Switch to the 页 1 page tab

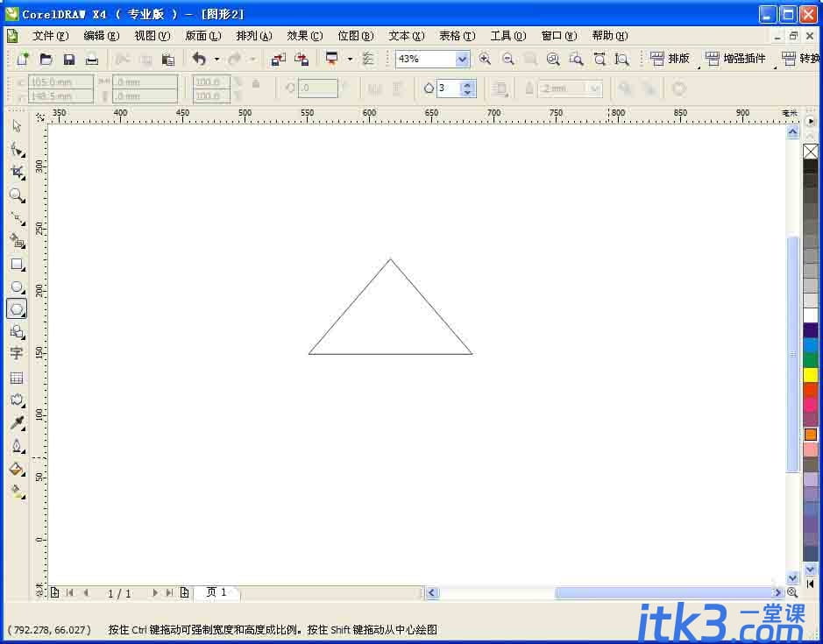tap(216, 592)
